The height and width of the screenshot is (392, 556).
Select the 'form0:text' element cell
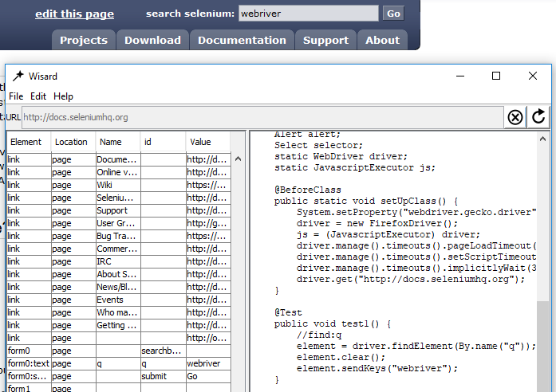(29, 363)
